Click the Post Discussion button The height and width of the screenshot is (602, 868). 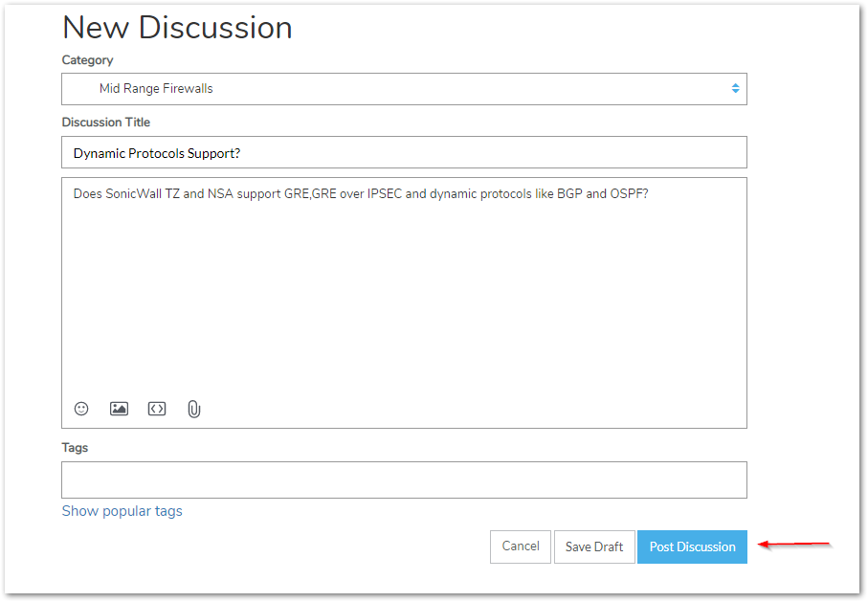(x=693, y=546)
